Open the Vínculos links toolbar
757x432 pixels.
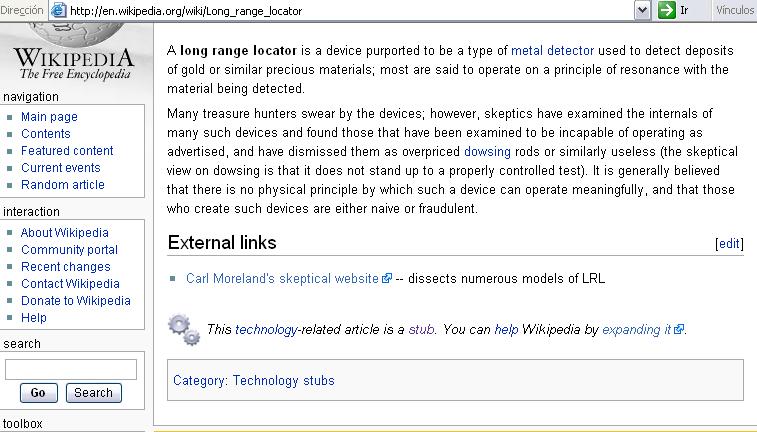pyautogui.click(x=735, y=10)
